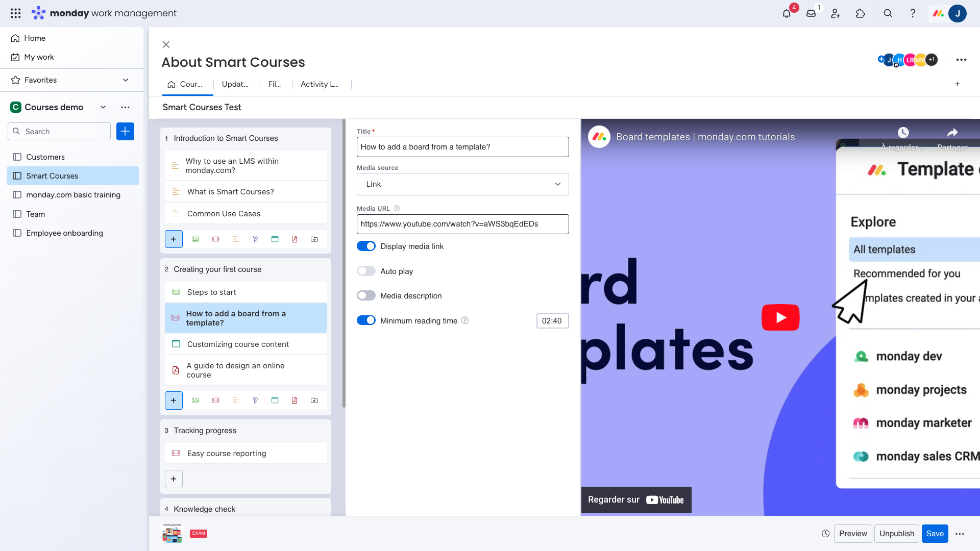Add video lesson in Creating your first course
This screenshot has width=980, height=551.
pos(216,400)
